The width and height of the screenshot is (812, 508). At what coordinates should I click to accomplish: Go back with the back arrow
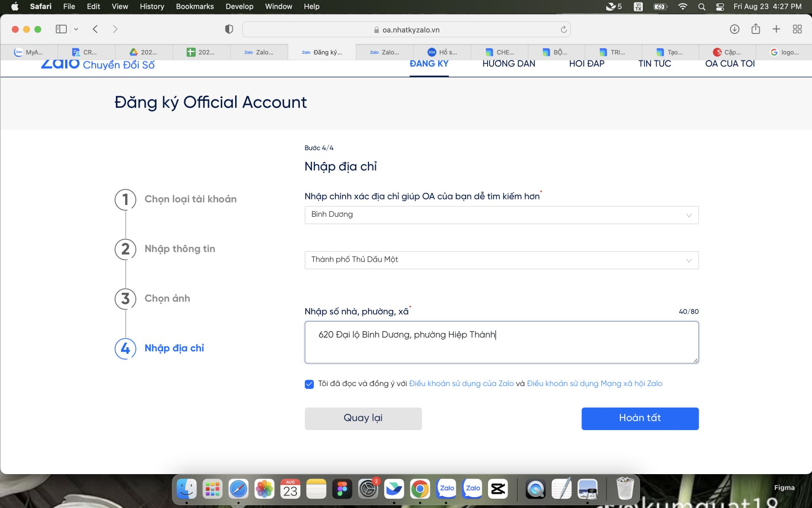coord(95,29)
